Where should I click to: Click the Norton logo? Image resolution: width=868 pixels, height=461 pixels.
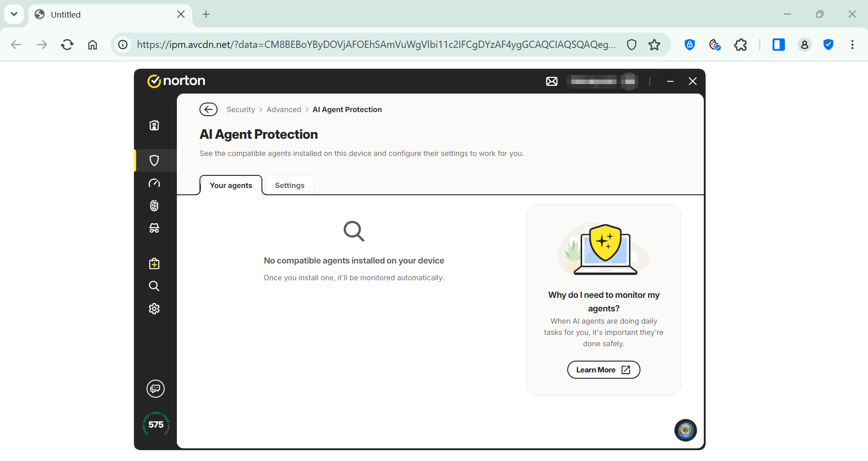[176, 81]
